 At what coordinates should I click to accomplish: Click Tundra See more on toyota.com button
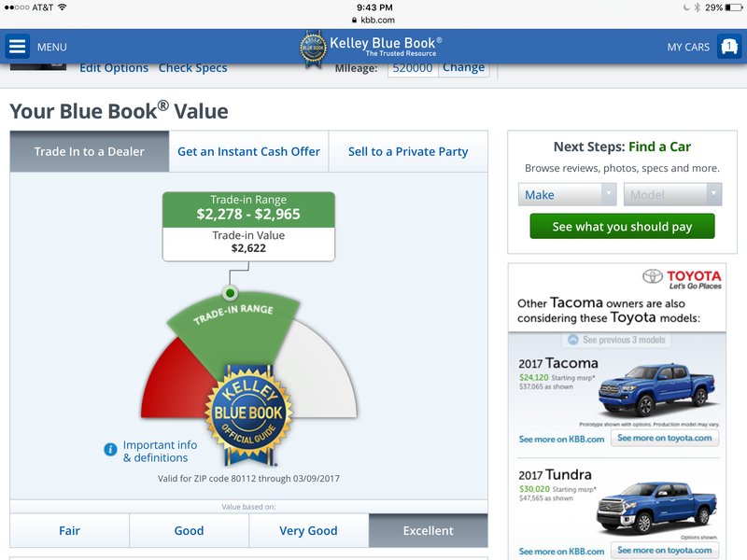[x=665, y=550]
